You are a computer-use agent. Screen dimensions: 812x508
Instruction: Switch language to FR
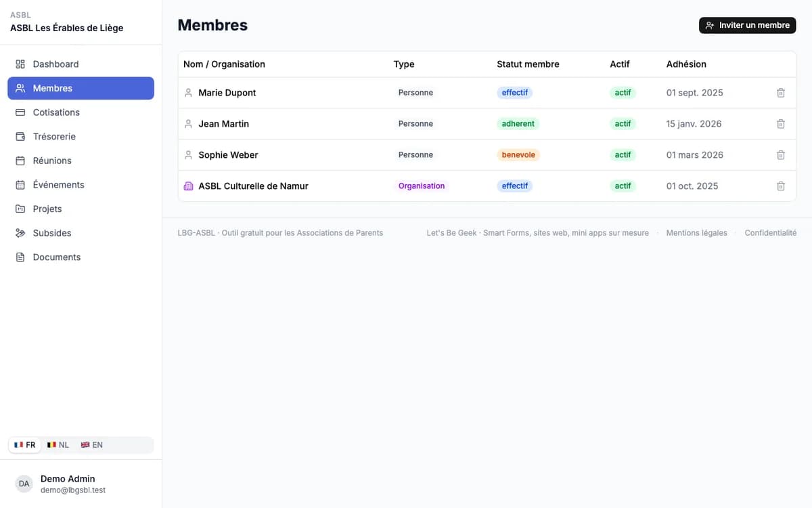25,445
